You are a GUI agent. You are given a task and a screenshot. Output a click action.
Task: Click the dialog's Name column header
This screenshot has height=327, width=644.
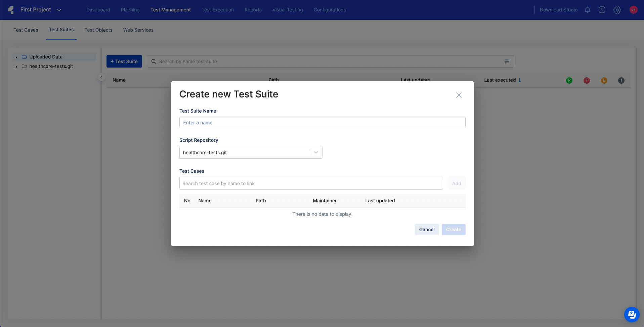tap(205, 201)
